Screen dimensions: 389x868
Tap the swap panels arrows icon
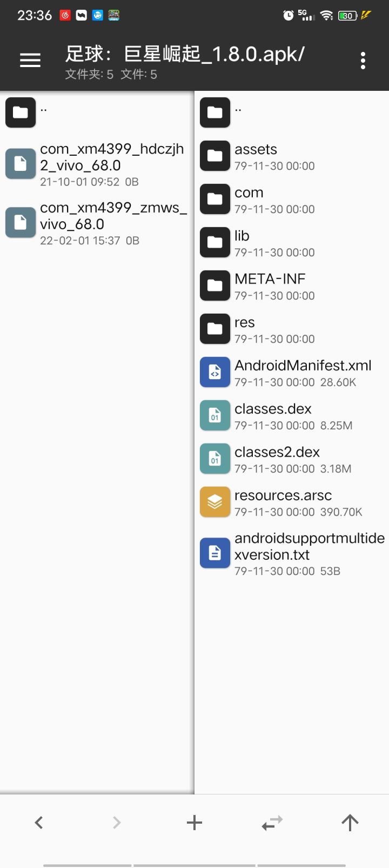pyautogui.click(x=272, y=823)
